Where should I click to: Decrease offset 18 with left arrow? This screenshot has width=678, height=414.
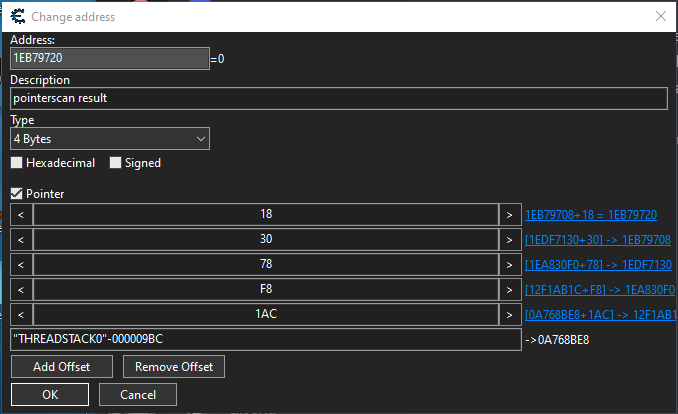pos(21,215)
